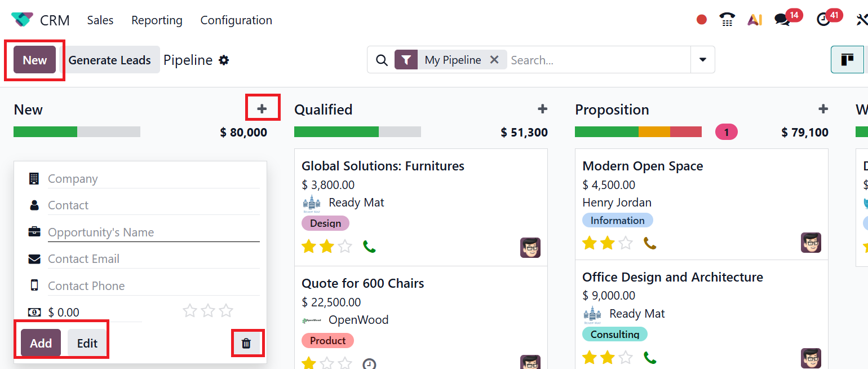Switch to the Kanban view

pyautogui.click(x=847, y=60)
